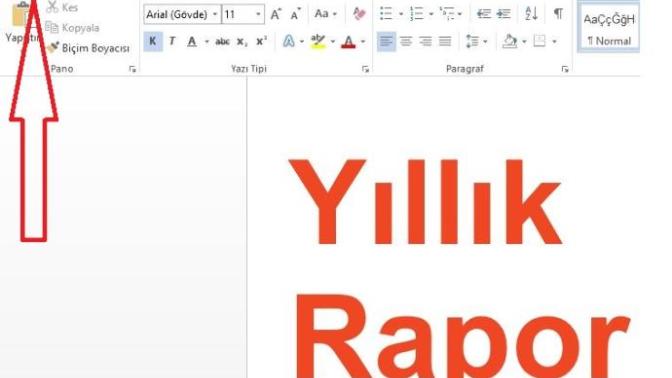The height and width of the screenshot is (378, 672).
Task: Open the Arial (Gövde) font name dropdown
Action: (215, 14)
